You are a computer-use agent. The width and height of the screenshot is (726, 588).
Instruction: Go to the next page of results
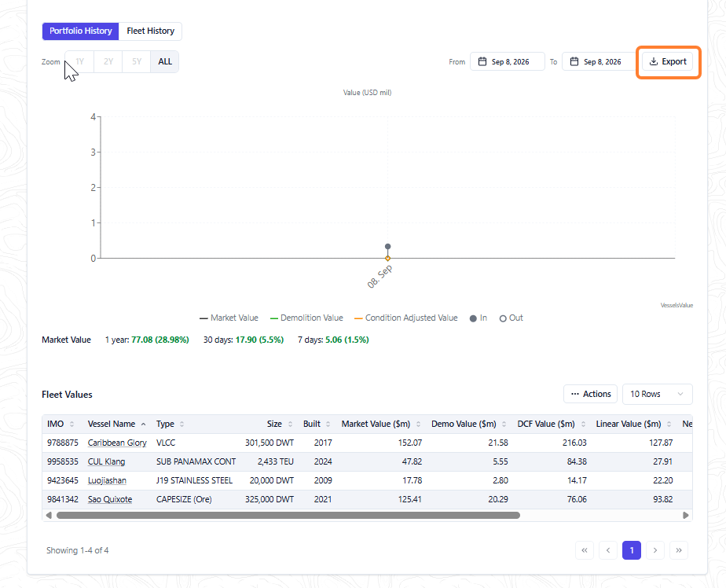pyautogui.click(x=655, y=550)
